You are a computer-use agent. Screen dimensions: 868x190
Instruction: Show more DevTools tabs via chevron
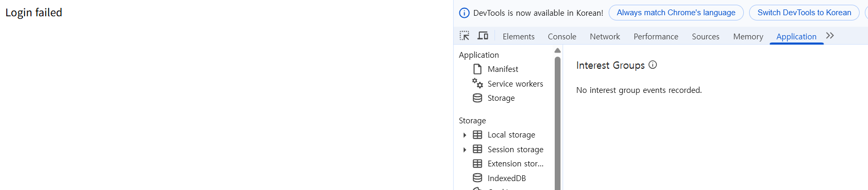(x=830, y=36)
